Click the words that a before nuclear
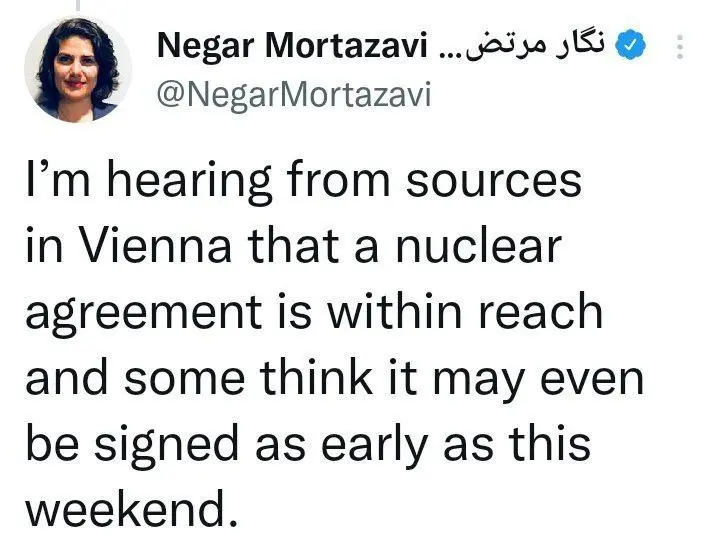 coord(313,246)
